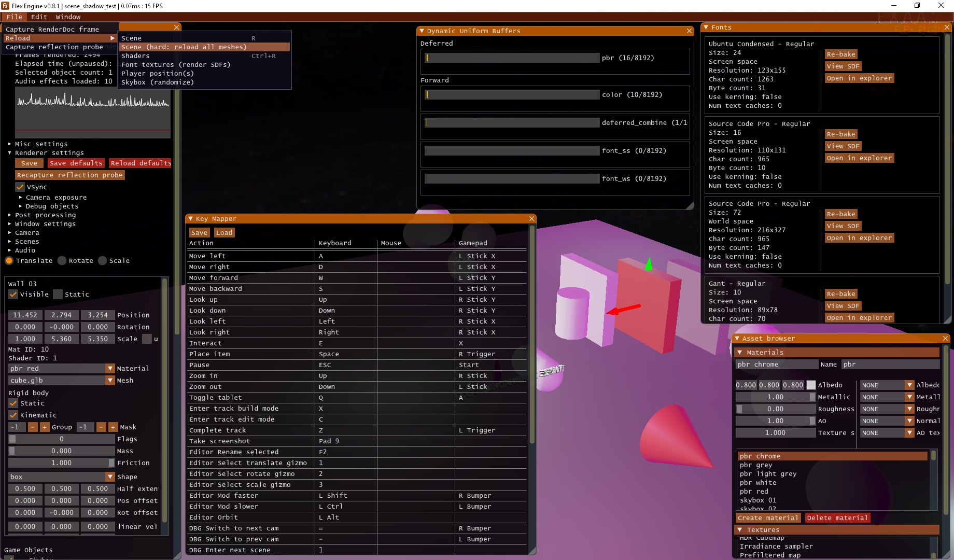This screenshot has height=560, width=954.
Task: Expand the Post processing section
Action: click(10, 215)
